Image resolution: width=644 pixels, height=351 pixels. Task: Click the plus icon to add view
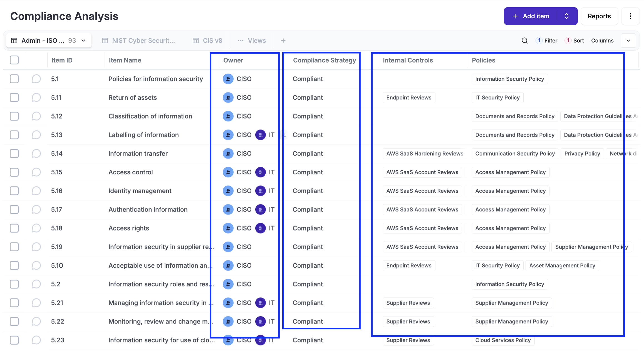click(283, 41)
